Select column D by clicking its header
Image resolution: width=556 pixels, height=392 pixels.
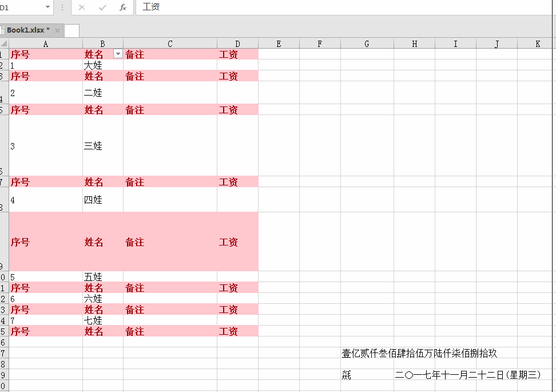pos(237,43)
